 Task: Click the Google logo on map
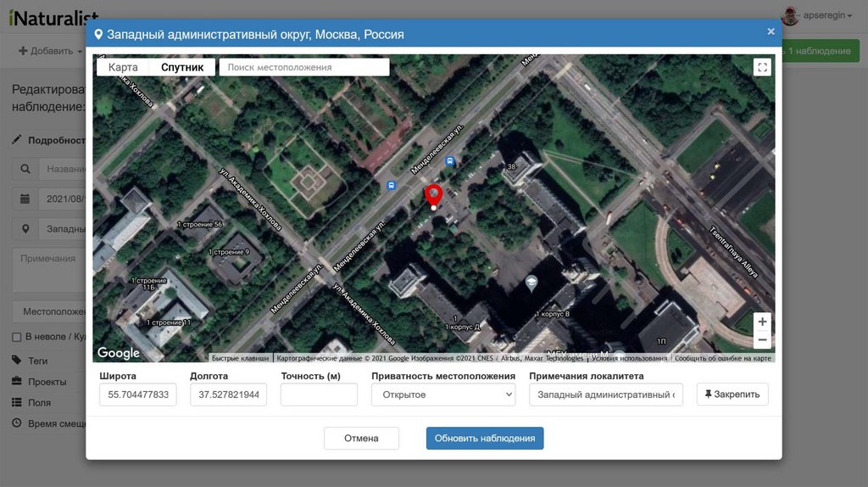pos(119,353)
